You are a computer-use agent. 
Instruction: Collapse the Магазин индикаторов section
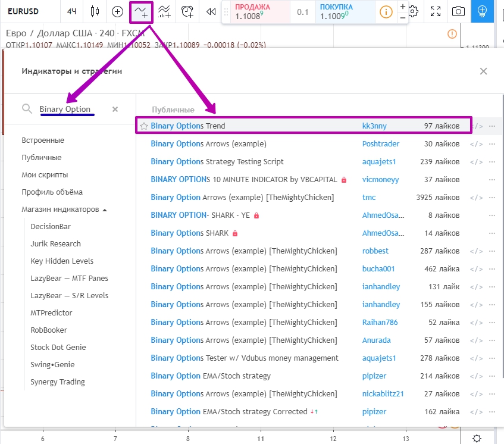(105, 210)
